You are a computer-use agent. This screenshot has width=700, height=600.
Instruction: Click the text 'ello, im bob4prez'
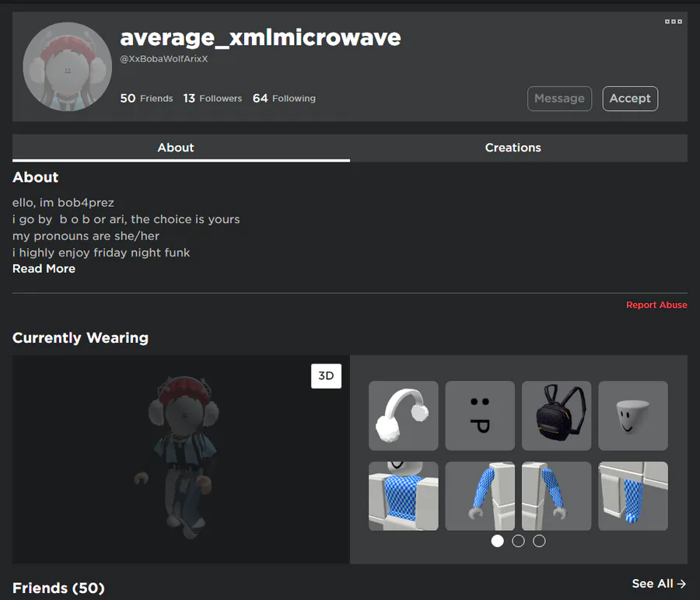64,203
